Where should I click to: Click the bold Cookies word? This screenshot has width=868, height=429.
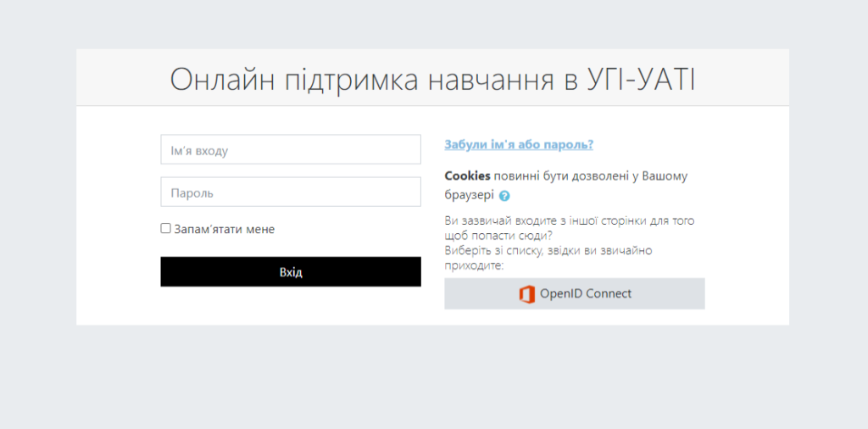point(467,176)
